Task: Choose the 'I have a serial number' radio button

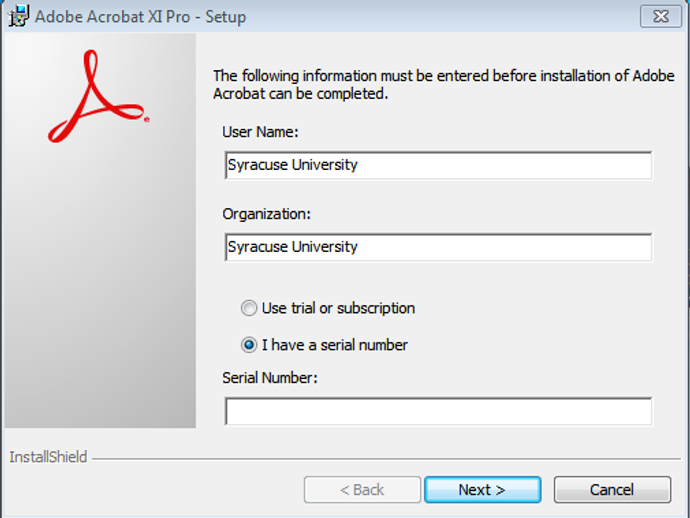Action: [x=249, y=345]
